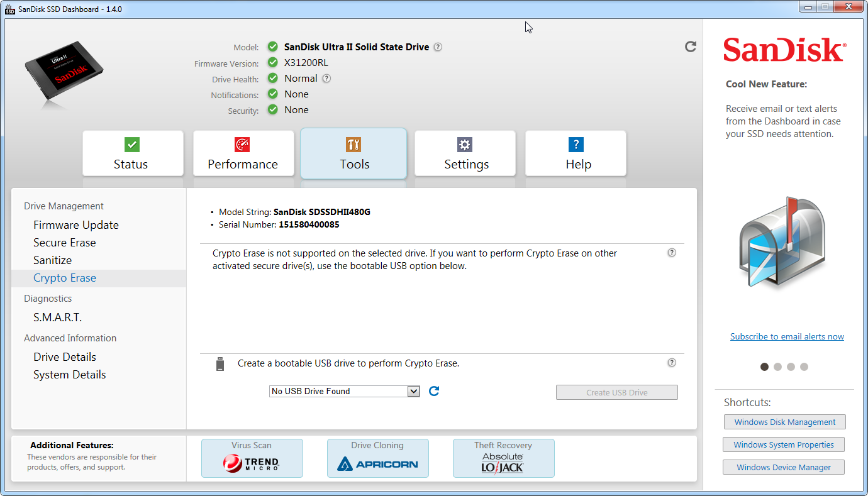Click the USB drive icon beside Create bootable USB
This screenshot has height=496, width=868.
coord(220,363)
